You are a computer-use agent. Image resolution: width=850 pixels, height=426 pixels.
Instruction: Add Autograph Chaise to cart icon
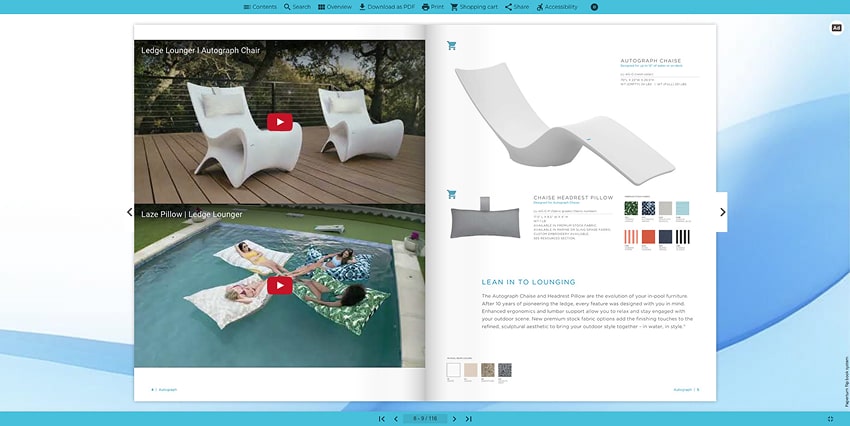click(452, 46)
